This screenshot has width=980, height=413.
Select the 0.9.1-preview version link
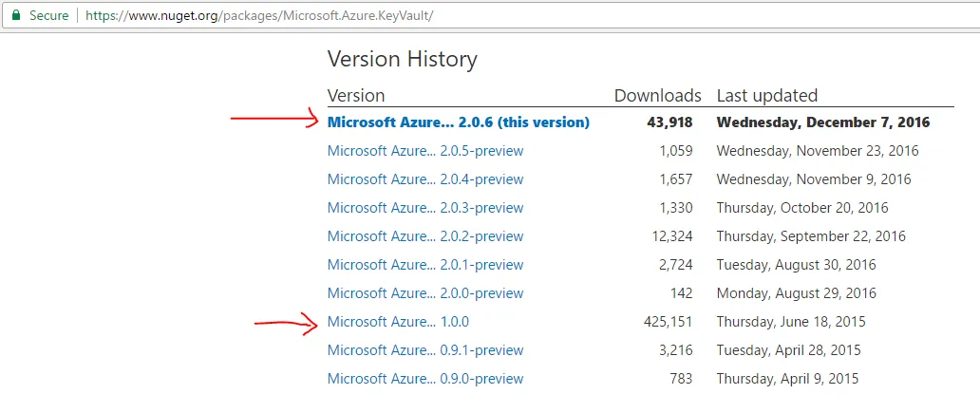click(x=425, y=350)
